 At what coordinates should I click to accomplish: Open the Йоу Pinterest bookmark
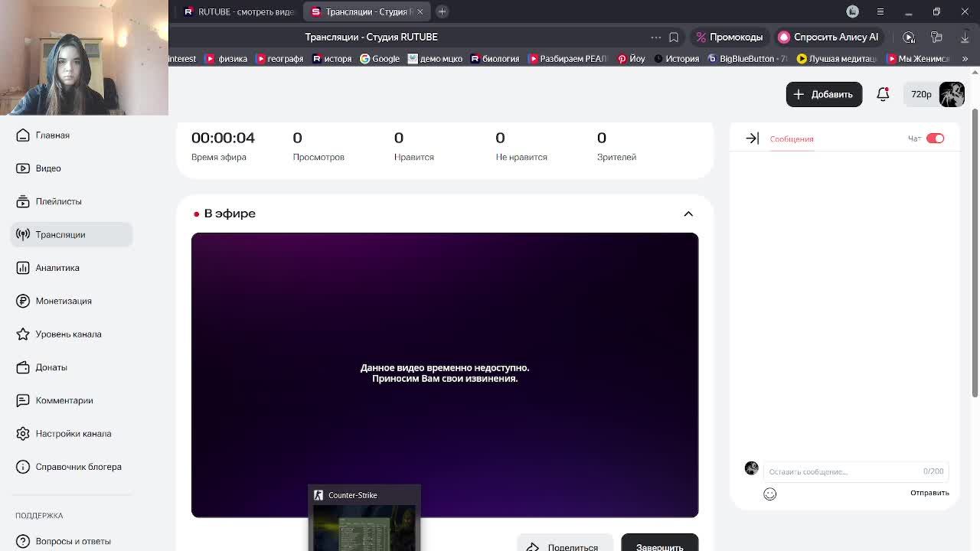pyautogui.click(x=632, y=59)
